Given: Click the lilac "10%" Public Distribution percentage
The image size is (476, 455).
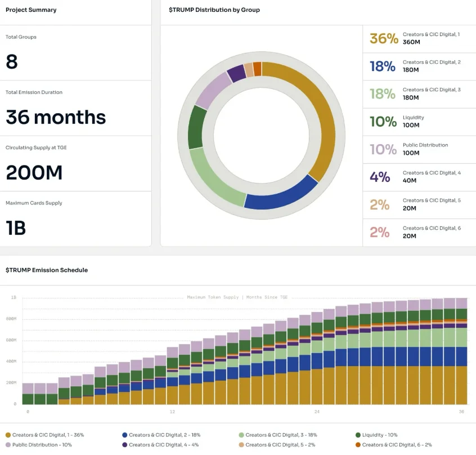Looking at the screenshot, I should (x=383, y=149).
